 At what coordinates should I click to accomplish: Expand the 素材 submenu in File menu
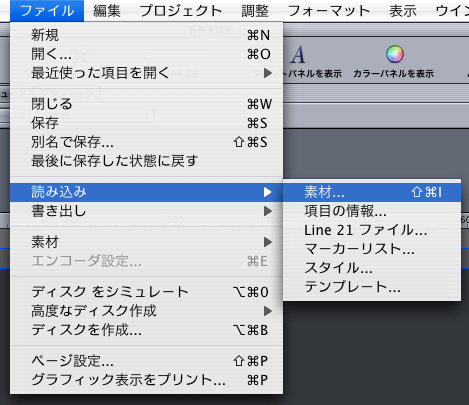click(147, 242)
